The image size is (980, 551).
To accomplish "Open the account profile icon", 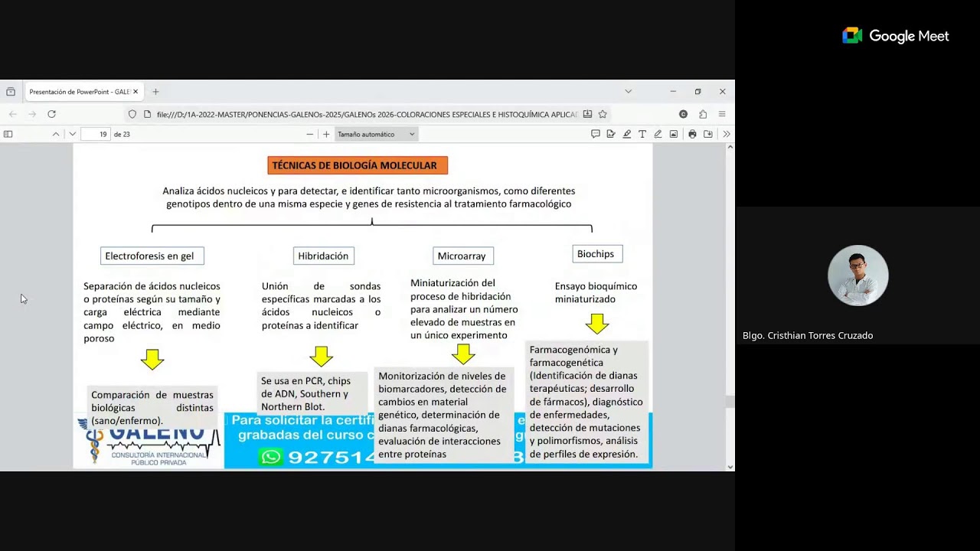I will pos(684,114).
